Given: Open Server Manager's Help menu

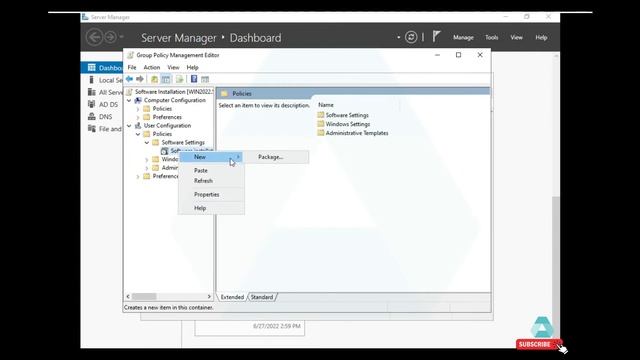Looking at the screenshot, I should (541, 37).
